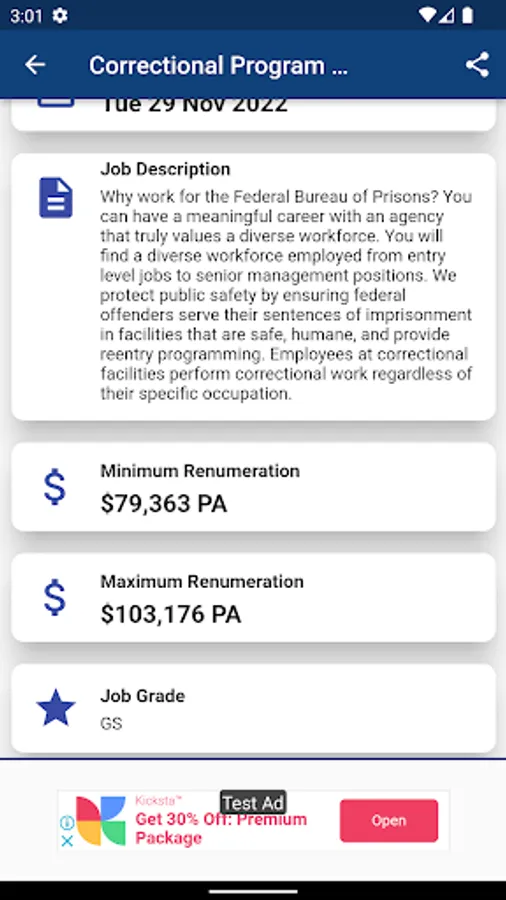Tap the Federal Bureau of Prisons description paragraph
The width and height of the screenshot is (506, 900).
pos(286,295)
